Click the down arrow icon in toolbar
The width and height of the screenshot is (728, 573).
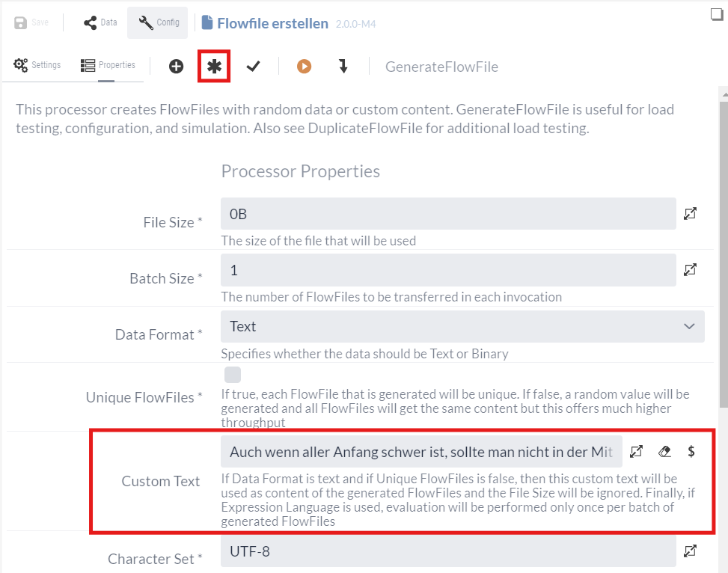coord(343,67)
